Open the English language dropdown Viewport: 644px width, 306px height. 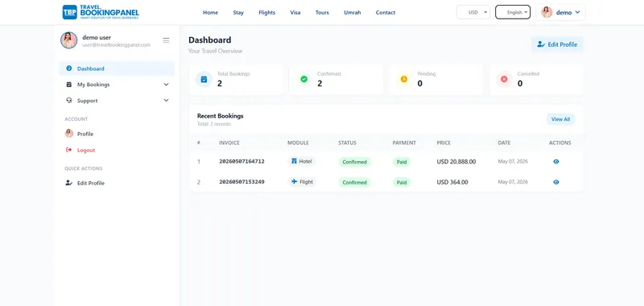(x=513, y=12)
